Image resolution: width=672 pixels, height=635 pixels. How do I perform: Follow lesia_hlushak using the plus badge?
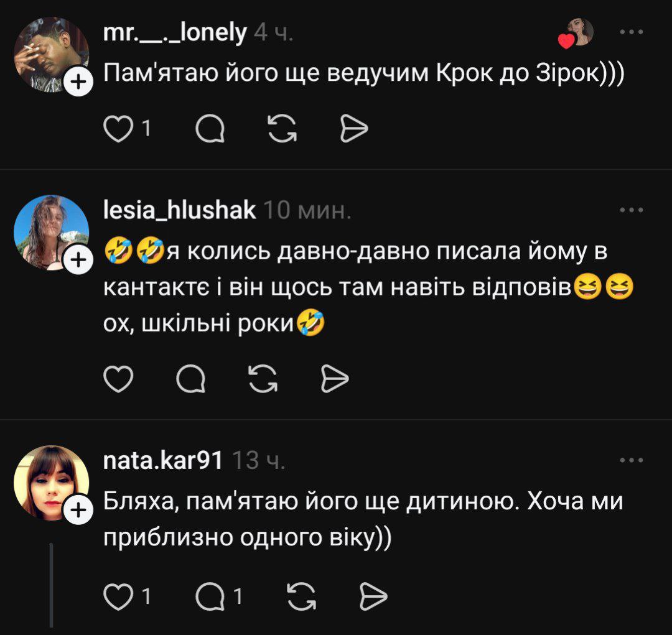78,261
